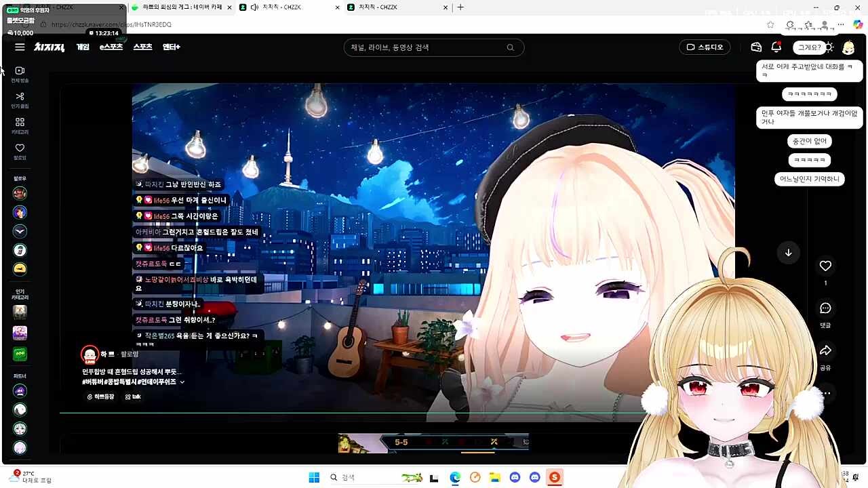
Task: Click the 전체방송 icon in the sidebar
Action: tap(20, 71)
